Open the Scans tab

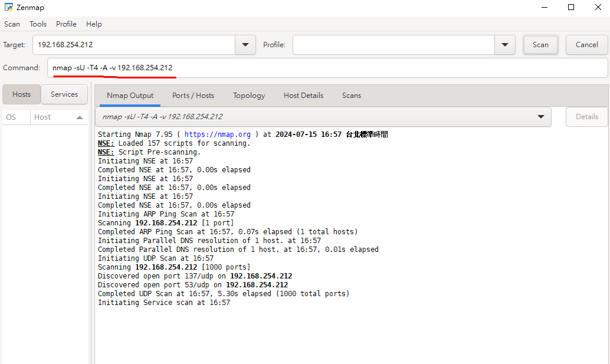[351, 96]
